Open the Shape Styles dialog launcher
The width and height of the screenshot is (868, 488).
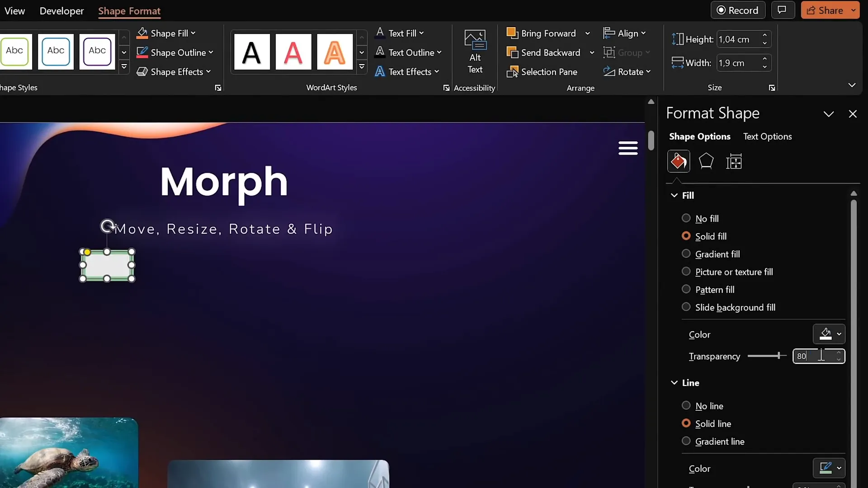point(218,88)
